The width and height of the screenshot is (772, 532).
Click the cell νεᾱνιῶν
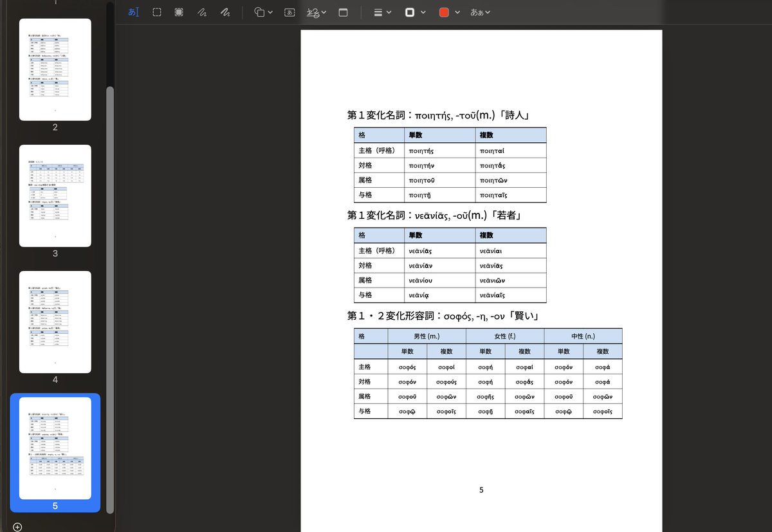tap(510, 280)
